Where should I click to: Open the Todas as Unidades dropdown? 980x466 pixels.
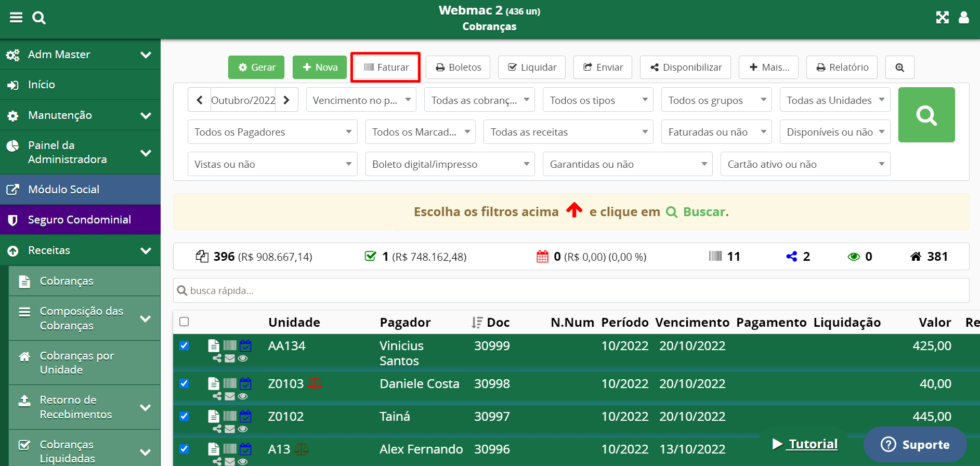[x=835, y=100]
